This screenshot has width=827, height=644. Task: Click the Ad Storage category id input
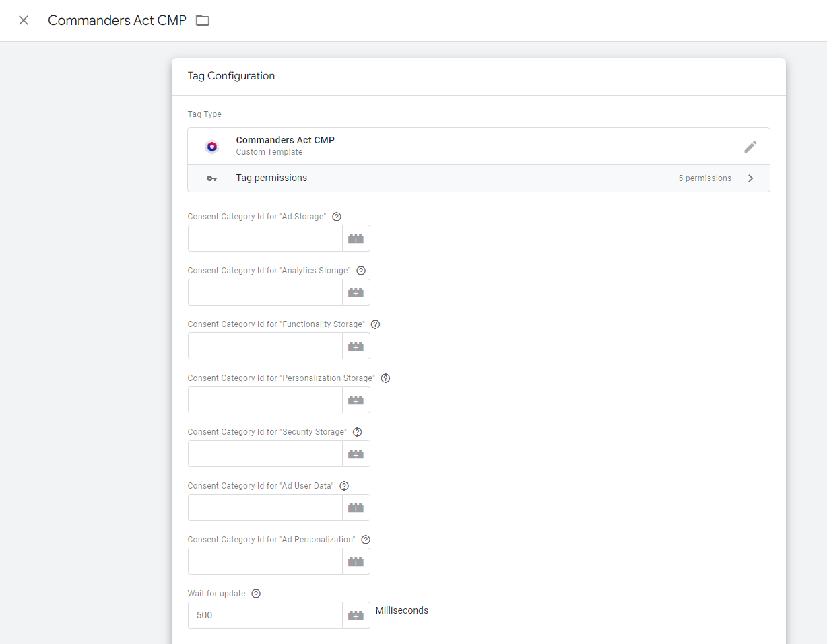coord(265,238)
